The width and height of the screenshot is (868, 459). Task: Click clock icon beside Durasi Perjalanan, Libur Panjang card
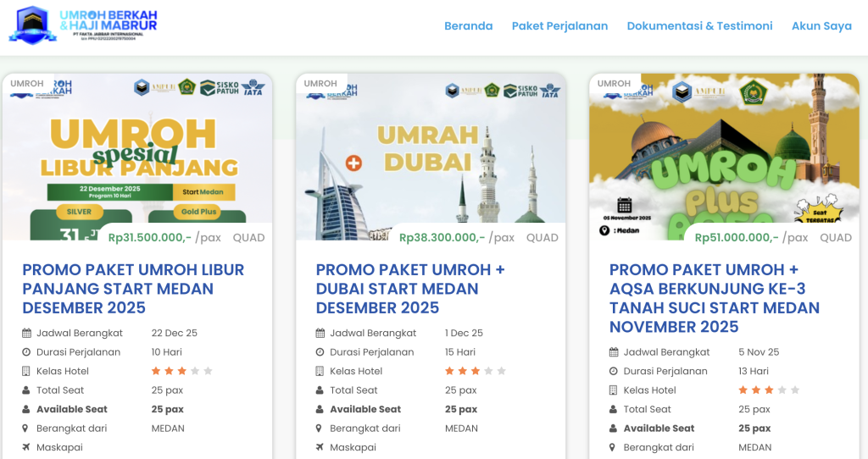click(x=26, y=352)
